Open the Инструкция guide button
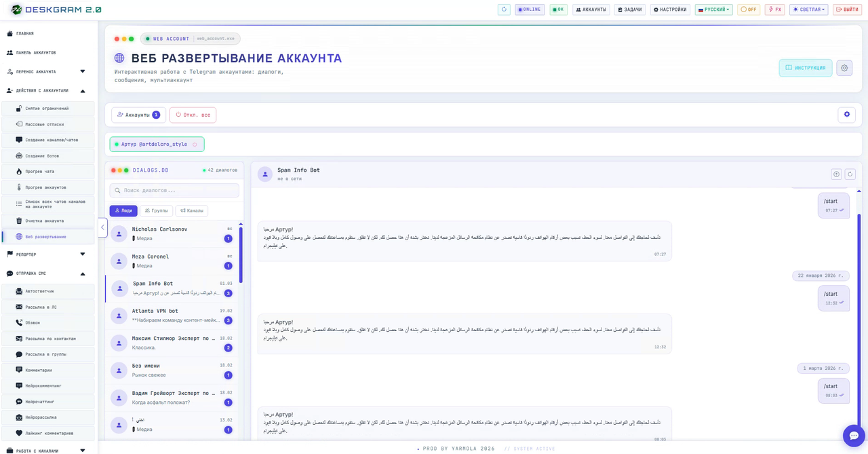Image resolution: width=868 pixels, height=454 pixels. [806, 68]
